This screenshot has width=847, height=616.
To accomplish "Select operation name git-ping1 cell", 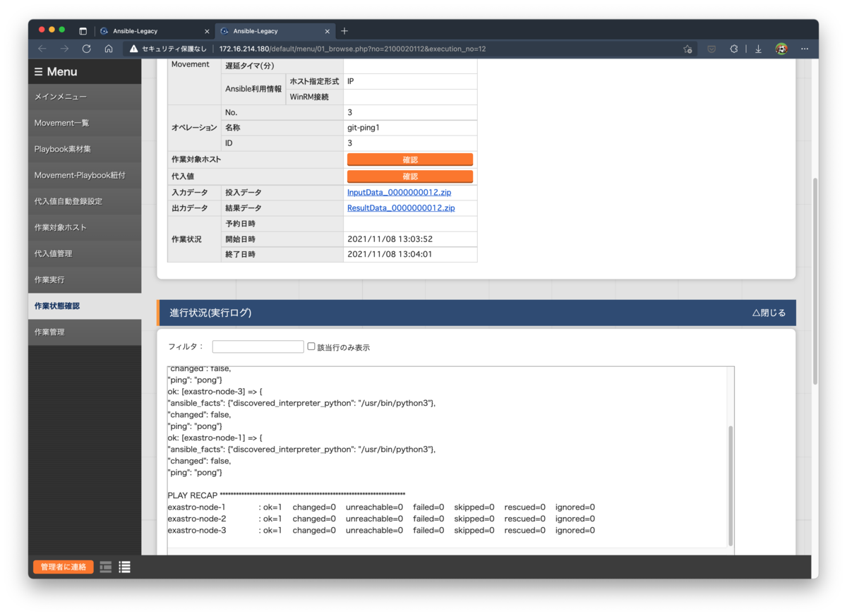I will click(x=410, y=128).
